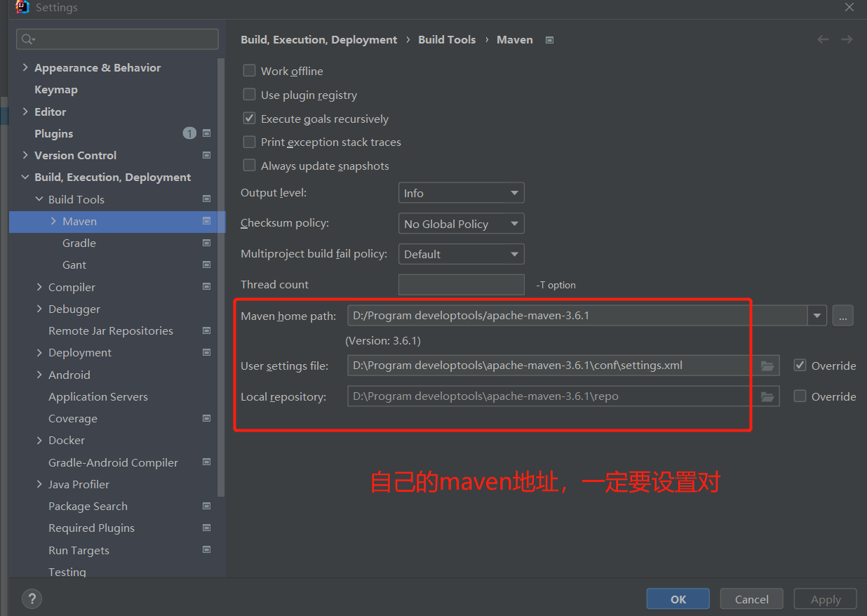
Task: Enable Always update snapshots
Action: pos(249,166)
